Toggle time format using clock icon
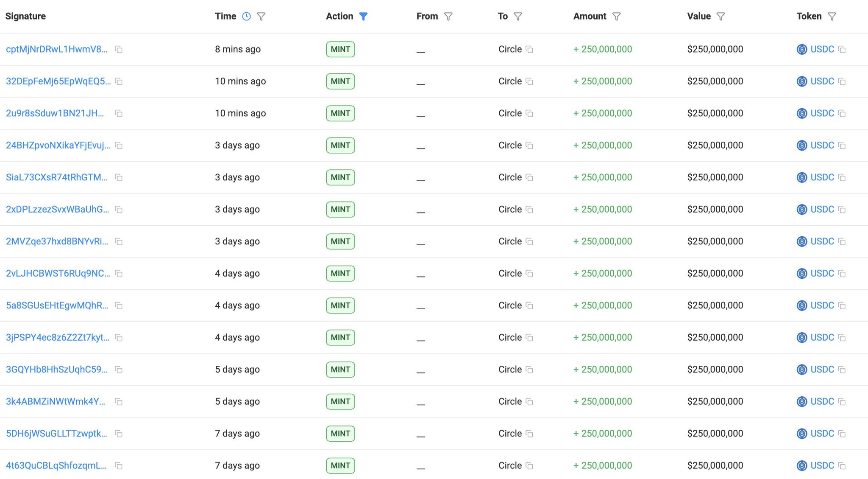 point(246,17)
